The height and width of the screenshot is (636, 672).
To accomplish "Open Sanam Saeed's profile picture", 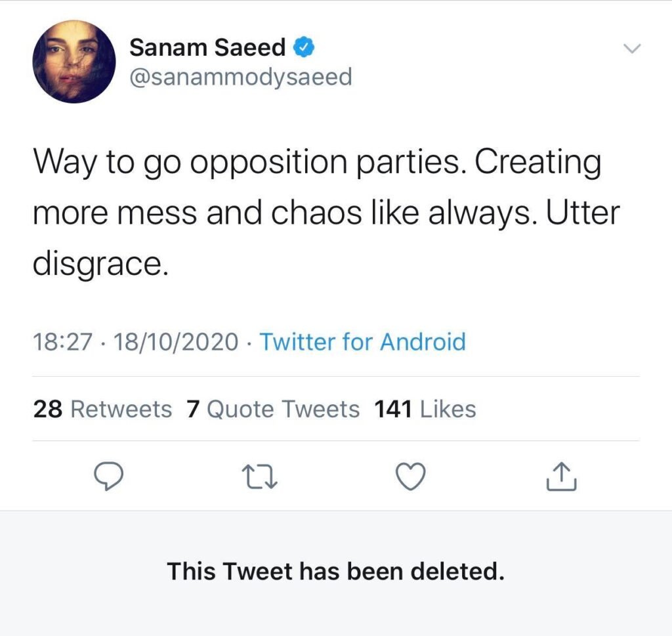I will pyautogui.click(x=74, y=62).
